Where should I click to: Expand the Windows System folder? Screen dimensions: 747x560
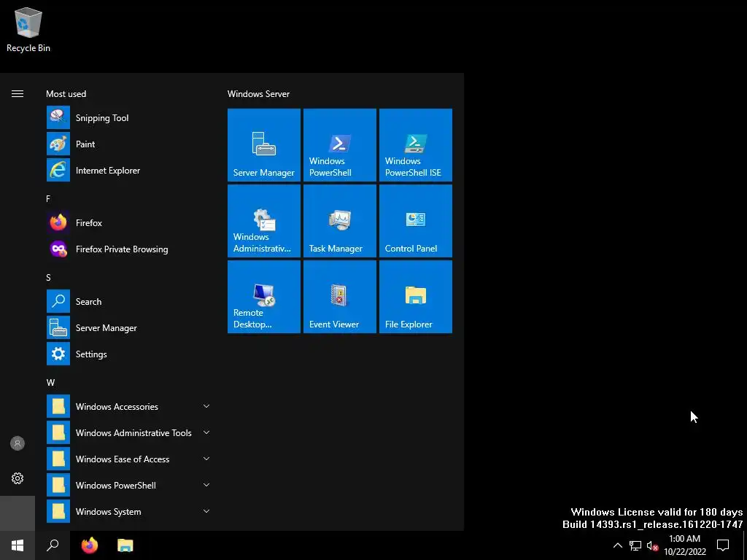pos(128,511)
